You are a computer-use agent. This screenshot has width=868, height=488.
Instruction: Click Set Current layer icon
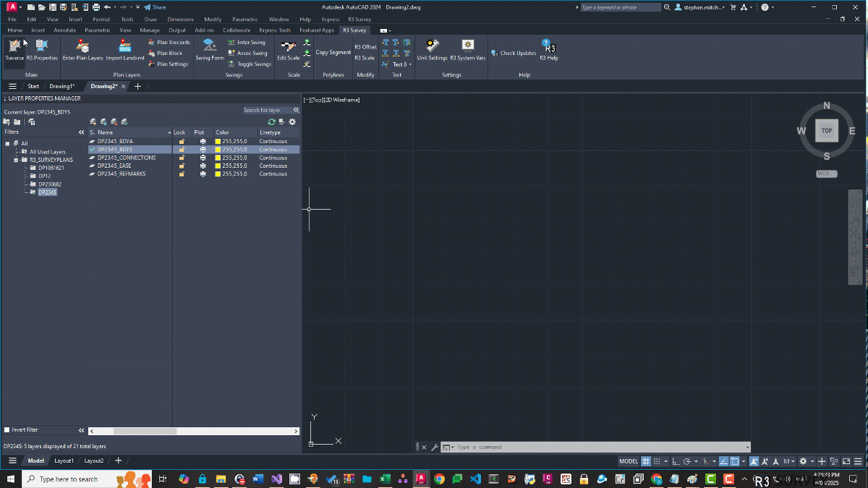tap(124, 122)
